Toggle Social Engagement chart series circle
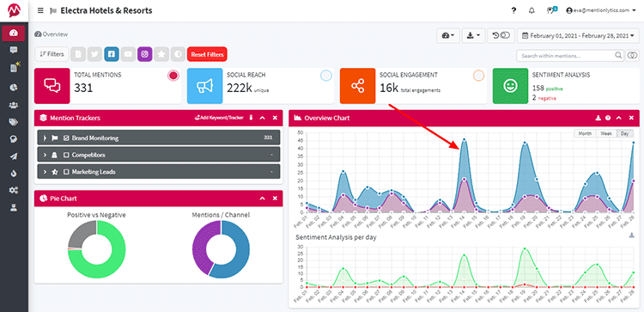The height and width of the screenshot is (312, 644). [479, 76]
